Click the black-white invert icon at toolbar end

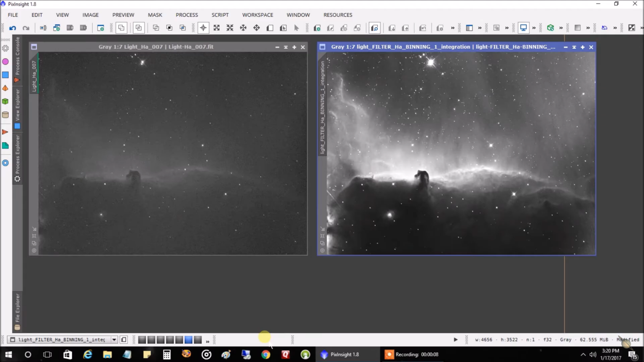click(632, 28)
